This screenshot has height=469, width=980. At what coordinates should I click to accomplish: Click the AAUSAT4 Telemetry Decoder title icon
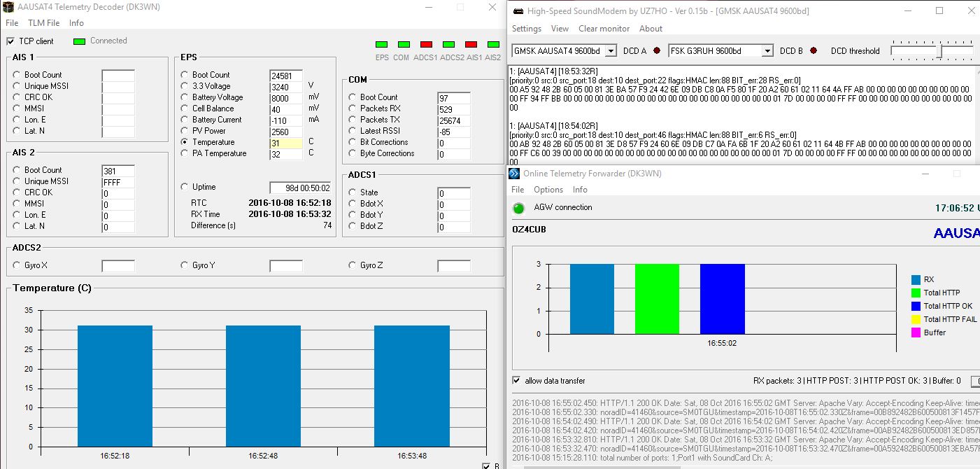9,8
